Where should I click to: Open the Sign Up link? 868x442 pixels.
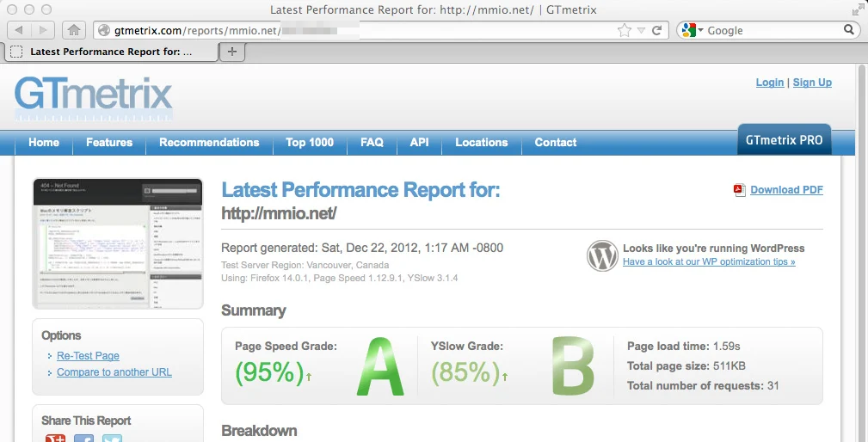[812, 83]
